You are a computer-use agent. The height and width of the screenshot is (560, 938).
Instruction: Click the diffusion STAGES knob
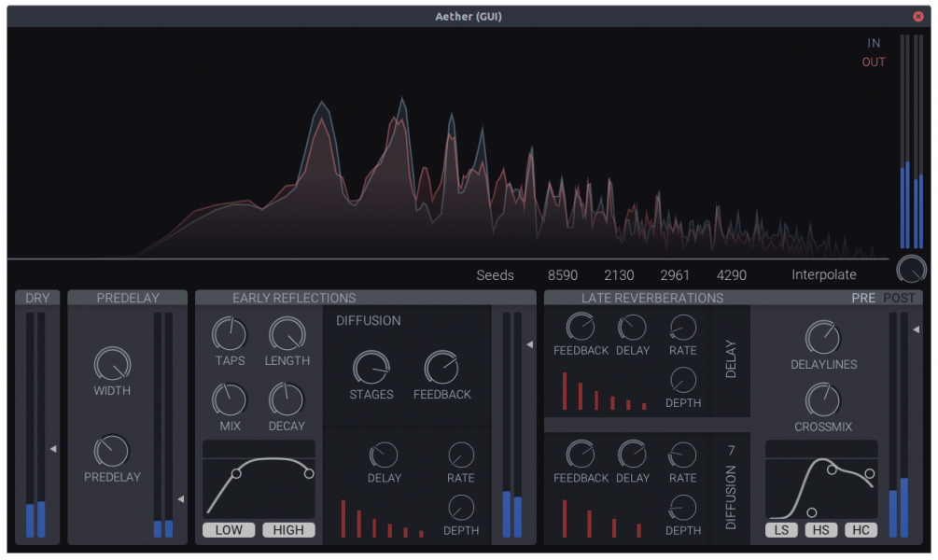(371, 368)
